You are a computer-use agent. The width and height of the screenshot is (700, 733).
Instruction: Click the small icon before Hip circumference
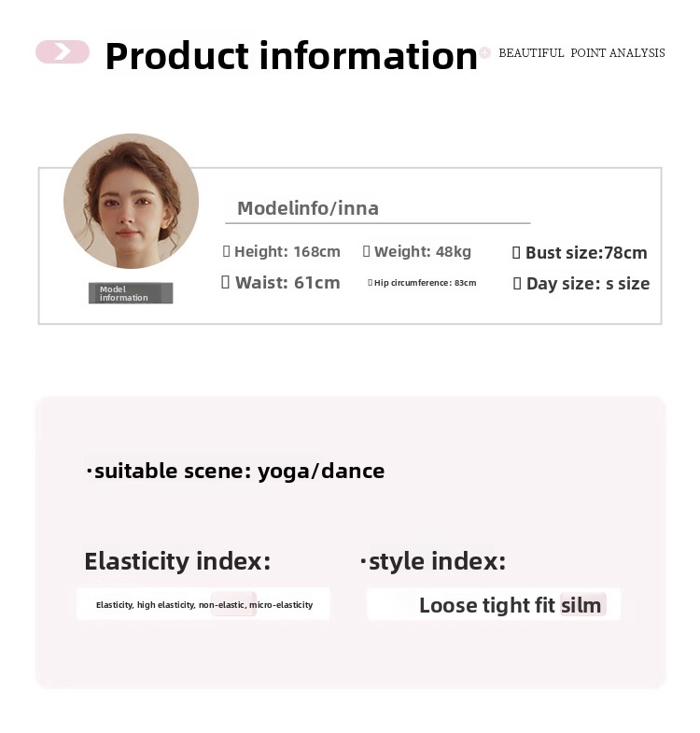[370, 282]
